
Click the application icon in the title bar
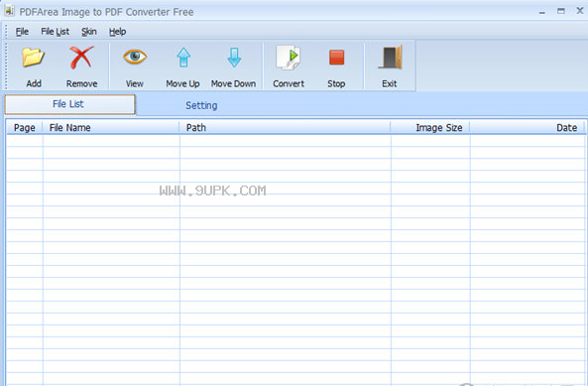coord(9,11)
